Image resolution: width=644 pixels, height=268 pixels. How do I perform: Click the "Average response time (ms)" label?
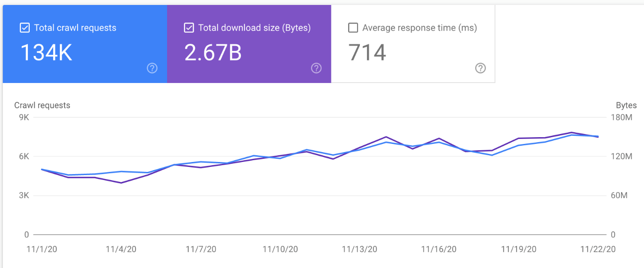tap(419, 28)
